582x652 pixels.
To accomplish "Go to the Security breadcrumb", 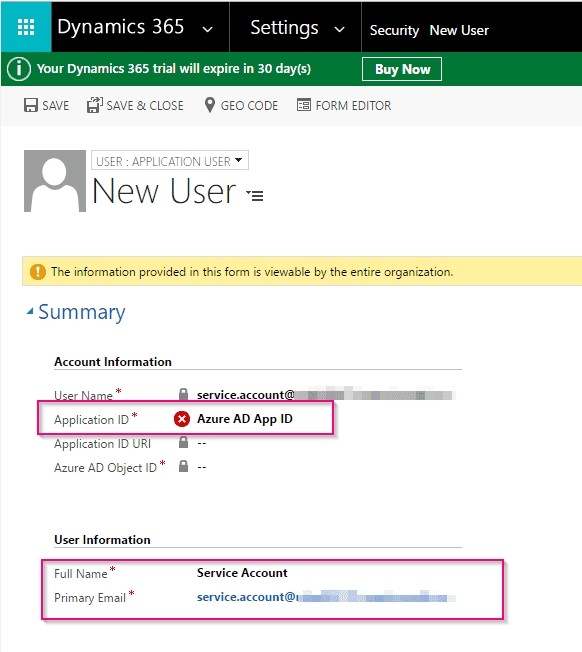I will click(394, 30).
